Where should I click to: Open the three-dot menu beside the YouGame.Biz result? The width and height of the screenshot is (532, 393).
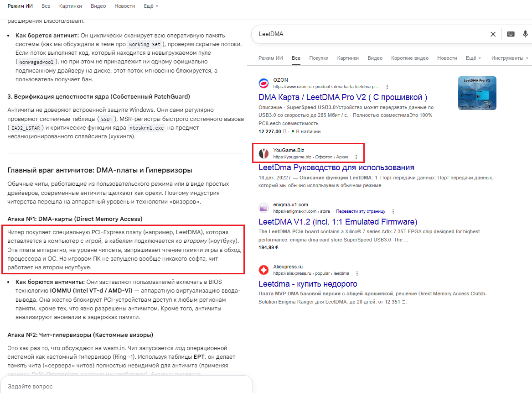point(356,157)
